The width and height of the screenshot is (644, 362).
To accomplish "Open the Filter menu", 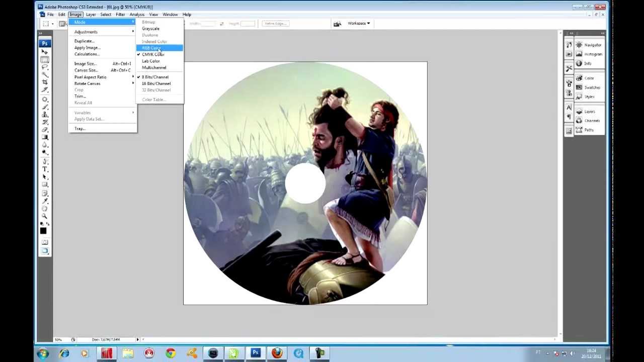I will pyautogui.click(x=120, y=15).
